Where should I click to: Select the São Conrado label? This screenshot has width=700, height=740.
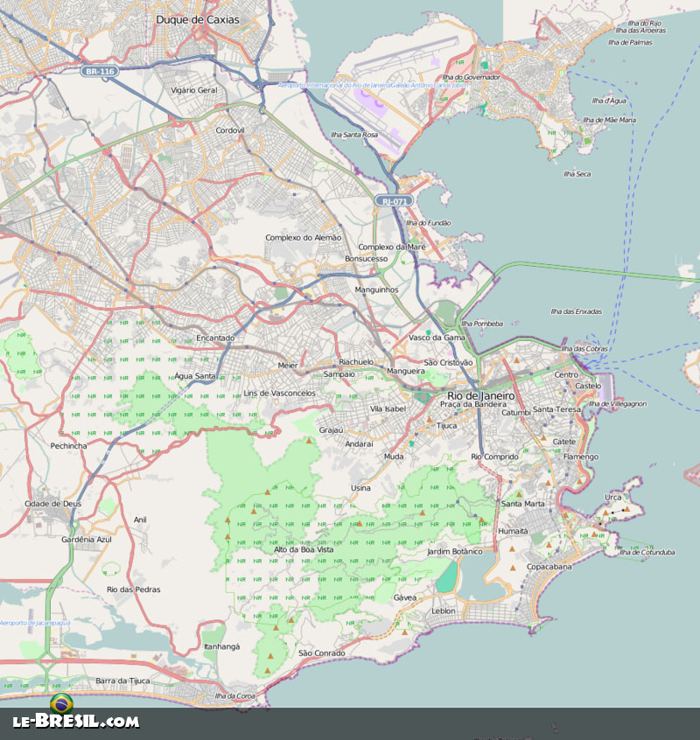[x=322, y=653]
